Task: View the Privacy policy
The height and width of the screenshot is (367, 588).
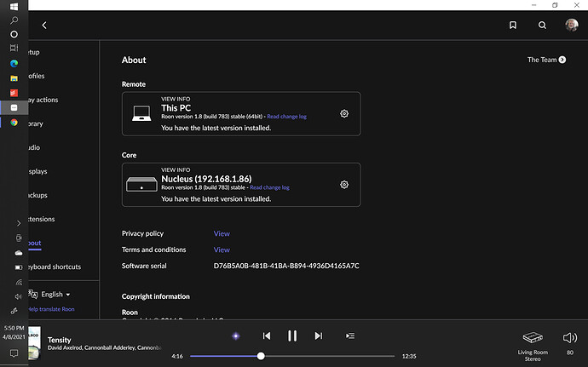Action: click(222, 233)
